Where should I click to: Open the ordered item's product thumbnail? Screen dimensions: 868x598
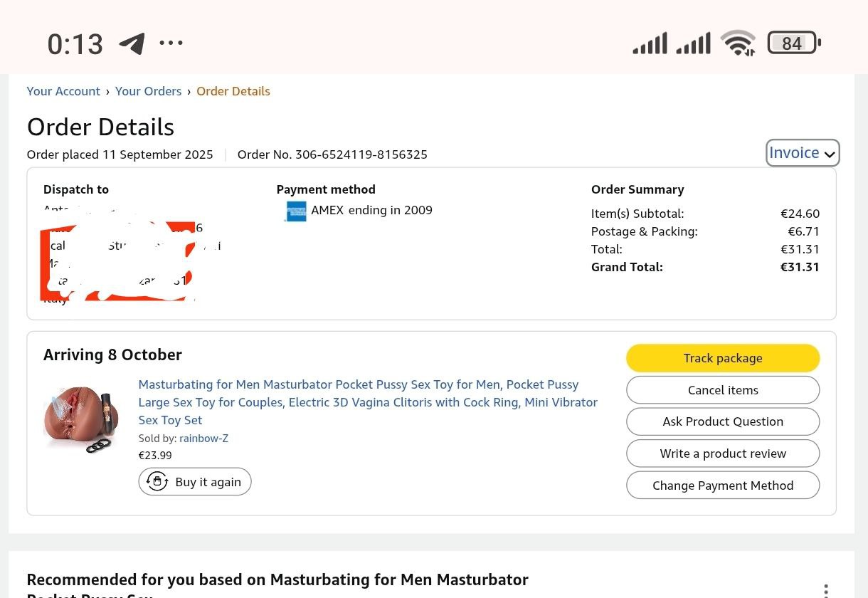(x=81, y=419)
